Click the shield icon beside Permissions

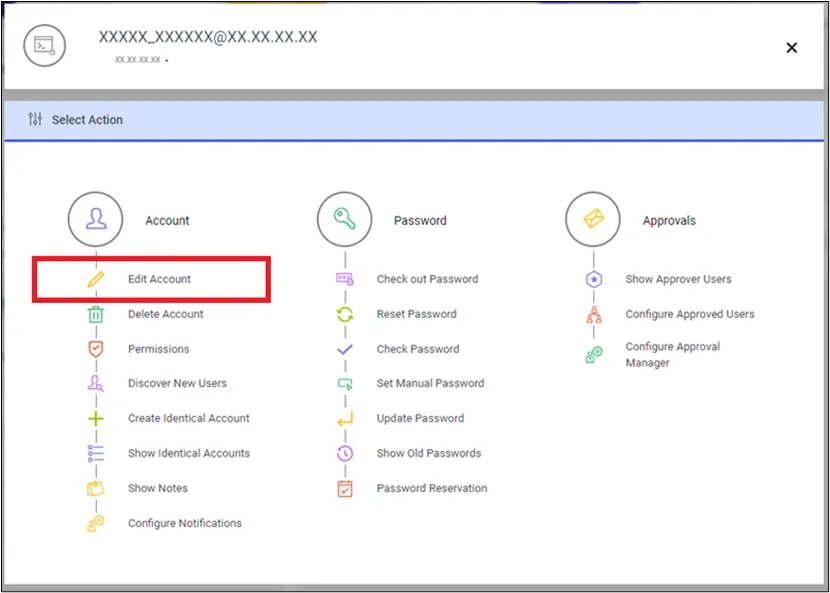tap(96, 349)
